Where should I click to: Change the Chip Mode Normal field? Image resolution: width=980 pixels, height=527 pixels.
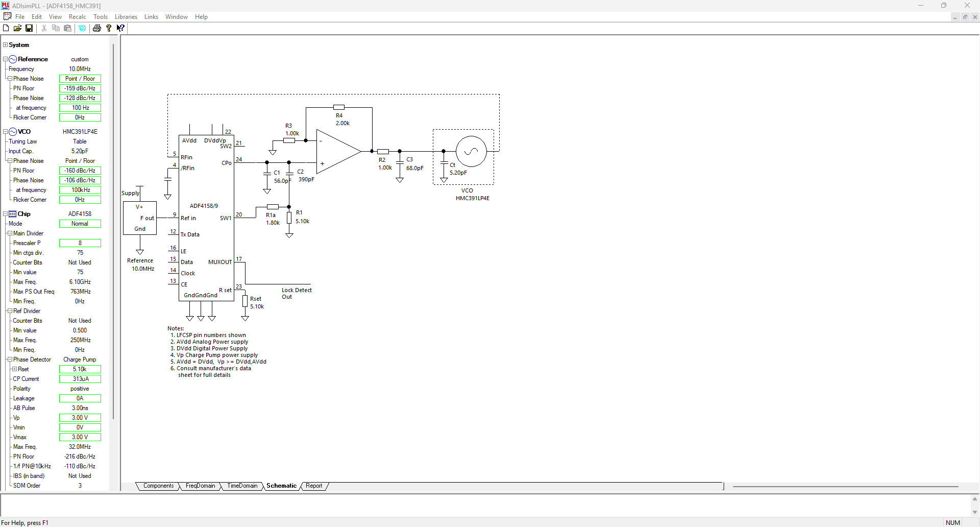(x=80, y=224)
